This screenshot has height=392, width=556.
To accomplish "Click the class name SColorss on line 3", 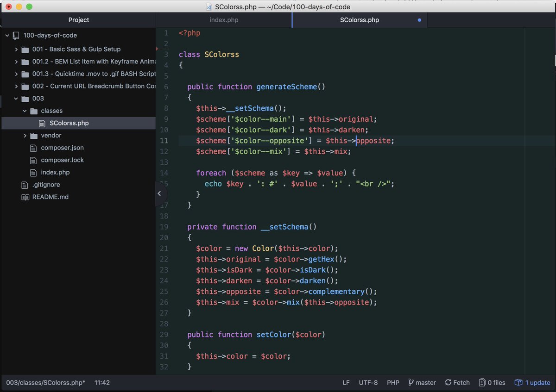I will click(x=222, y=54).
